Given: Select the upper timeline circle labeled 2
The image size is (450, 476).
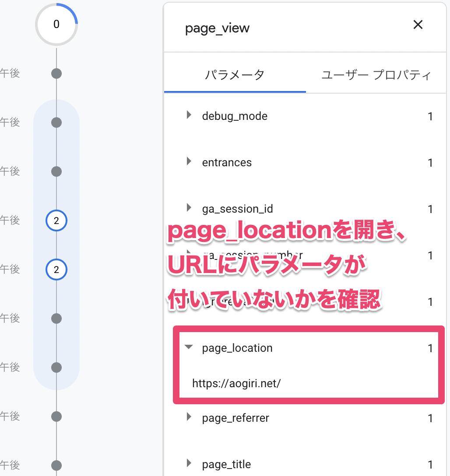Looking at the screenshot, I should coord(56,221).
